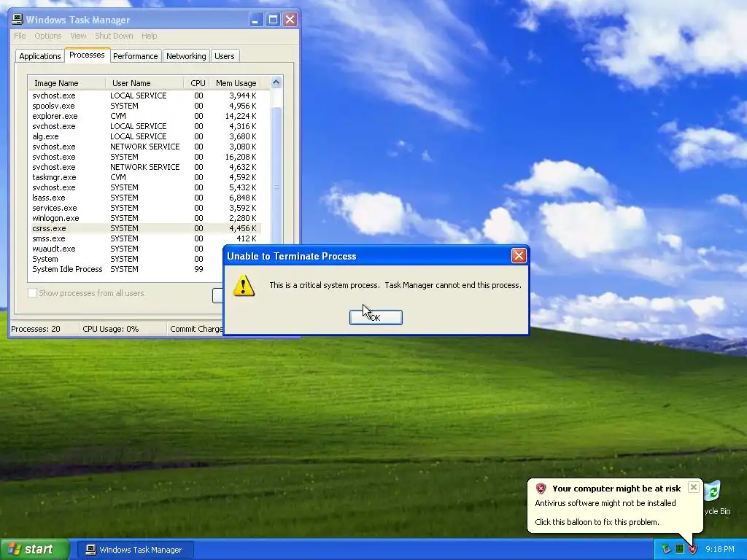Close the security warning balloon
Image resolution: width=747 pixels, height=560 pixels.
(694, 487)
